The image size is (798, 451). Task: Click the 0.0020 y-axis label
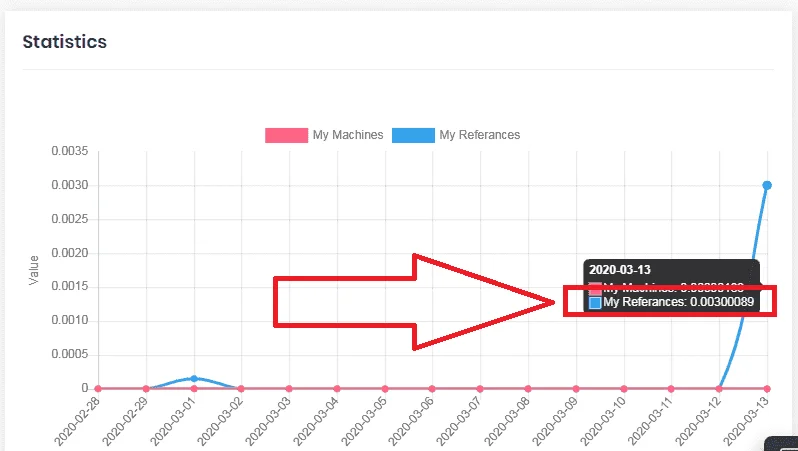coord(70,253)
